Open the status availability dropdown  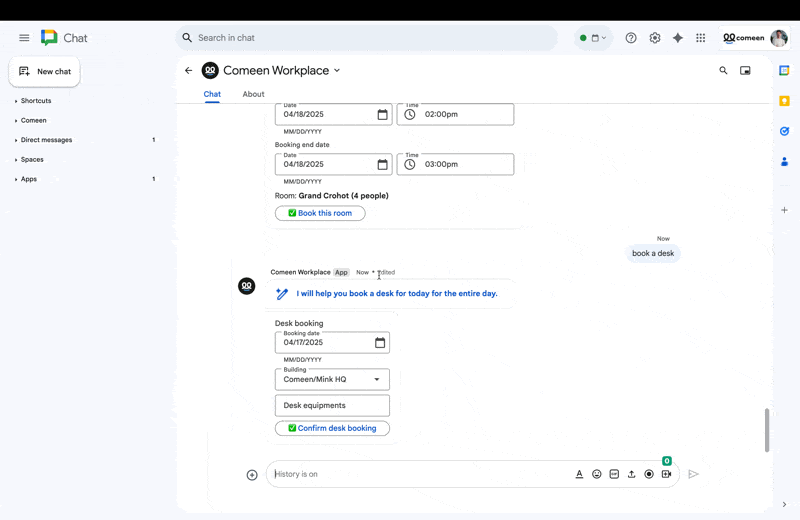point(593,38)
